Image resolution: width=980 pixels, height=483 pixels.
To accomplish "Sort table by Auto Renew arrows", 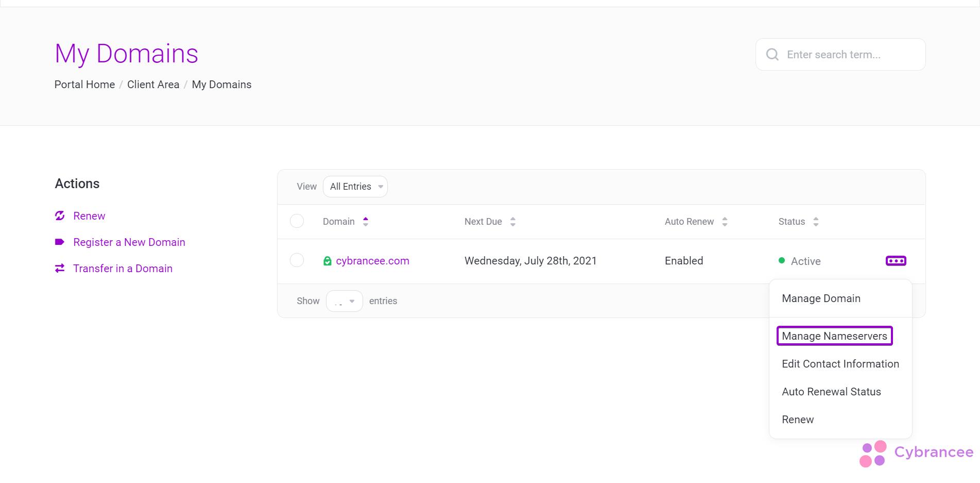I will pos(725,222).
